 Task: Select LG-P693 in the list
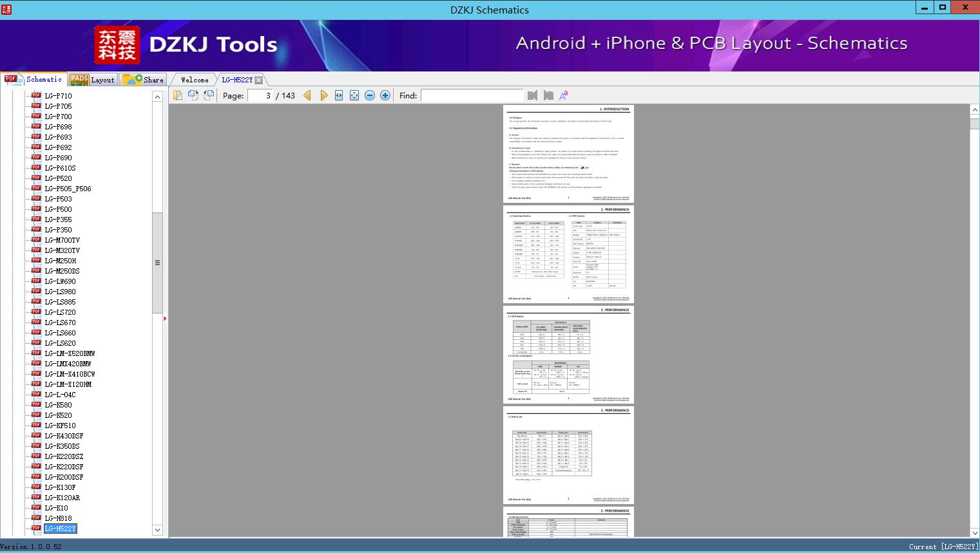click(x=58, y=137)
